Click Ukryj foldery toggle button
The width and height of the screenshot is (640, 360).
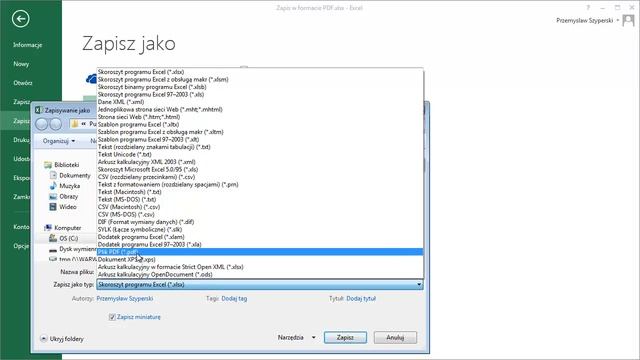[62, 339]
